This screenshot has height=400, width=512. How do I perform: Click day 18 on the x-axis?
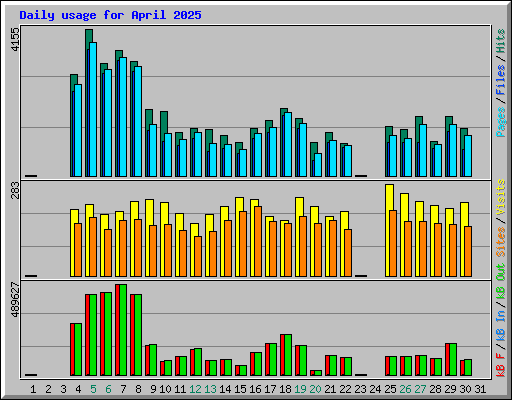click(x=285, y=389)
